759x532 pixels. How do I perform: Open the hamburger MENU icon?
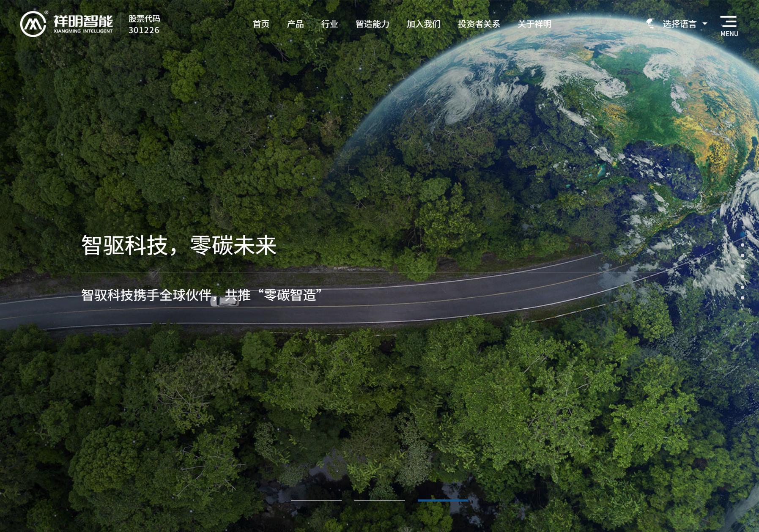click(729, 21)
